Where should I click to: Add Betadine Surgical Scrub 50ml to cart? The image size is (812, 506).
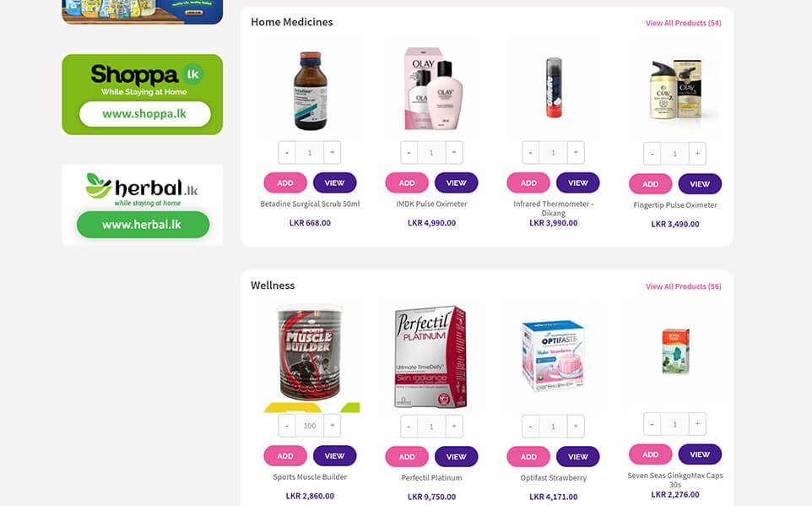284,183
